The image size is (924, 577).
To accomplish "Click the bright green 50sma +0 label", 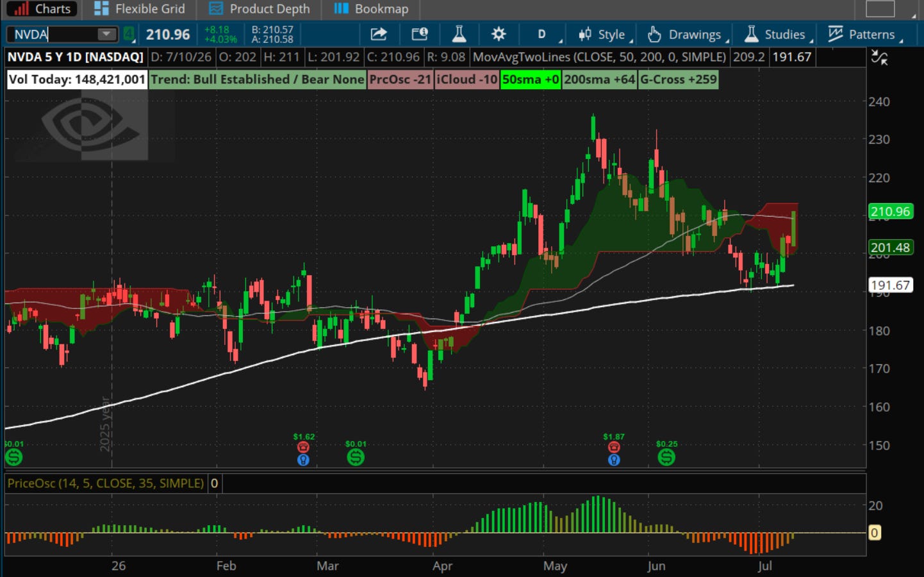I will point(531,79).
